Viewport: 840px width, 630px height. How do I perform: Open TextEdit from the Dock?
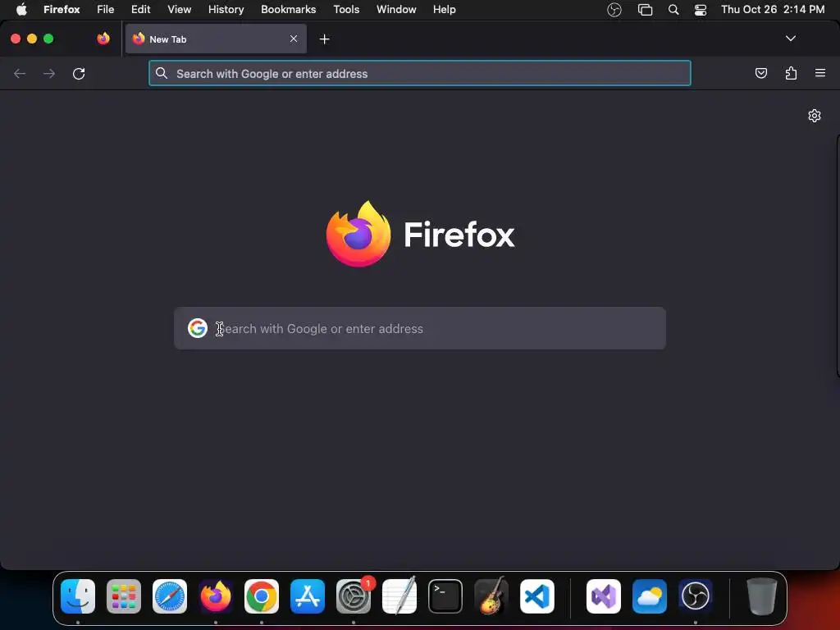(x=399, y=596)
